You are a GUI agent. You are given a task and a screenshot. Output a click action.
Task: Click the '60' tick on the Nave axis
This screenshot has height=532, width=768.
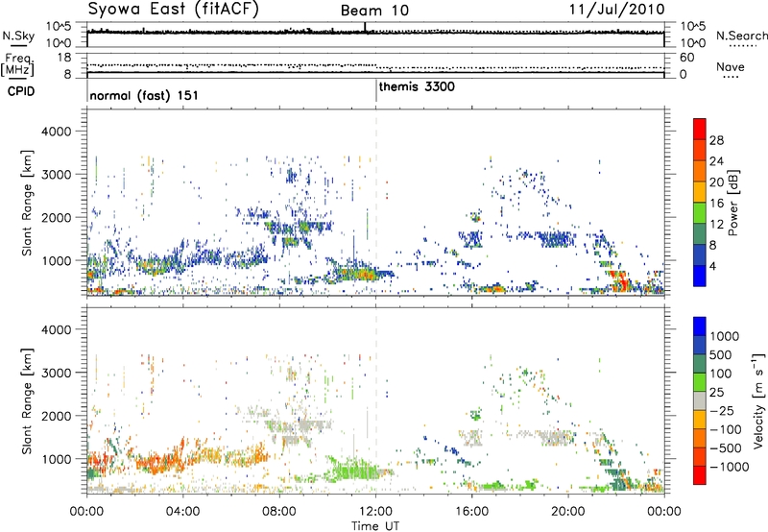click(686, 58)
